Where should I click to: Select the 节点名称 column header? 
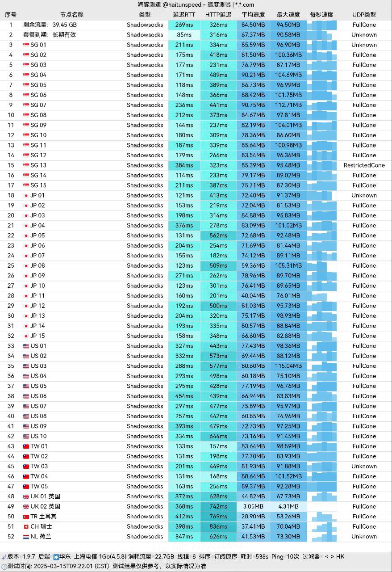72,14
